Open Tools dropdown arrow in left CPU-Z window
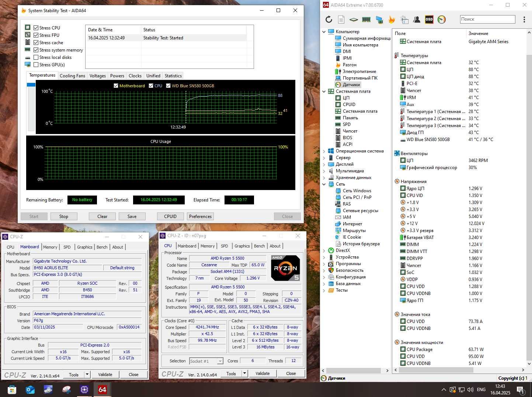Viewport: 532px width, 397px height. [x=87, y=375]
